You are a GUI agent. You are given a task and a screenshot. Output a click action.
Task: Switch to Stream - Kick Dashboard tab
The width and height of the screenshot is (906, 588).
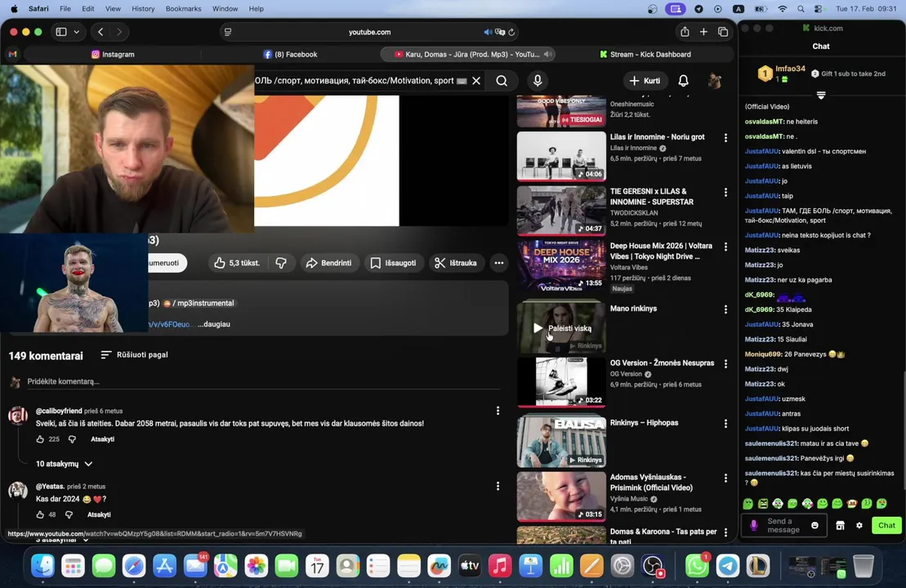point(645,54)
